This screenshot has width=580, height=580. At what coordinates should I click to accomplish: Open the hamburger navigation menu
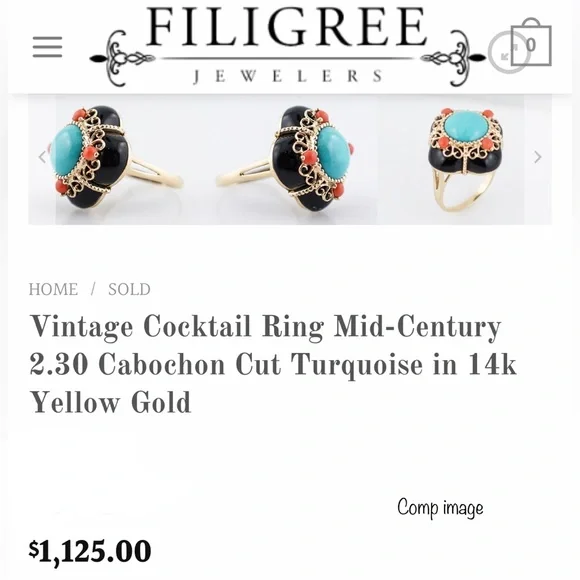[47, 47]
